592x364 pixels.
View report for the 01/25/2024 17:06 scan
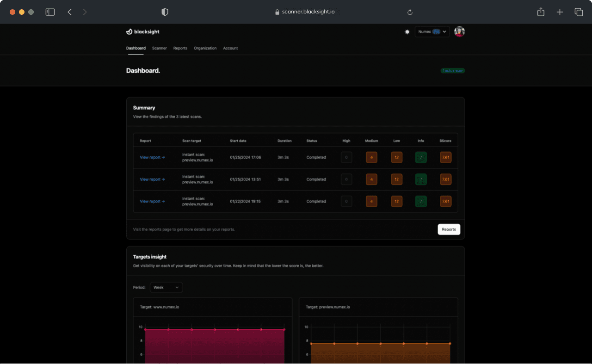pyautogui.click(x=152, y=157)
